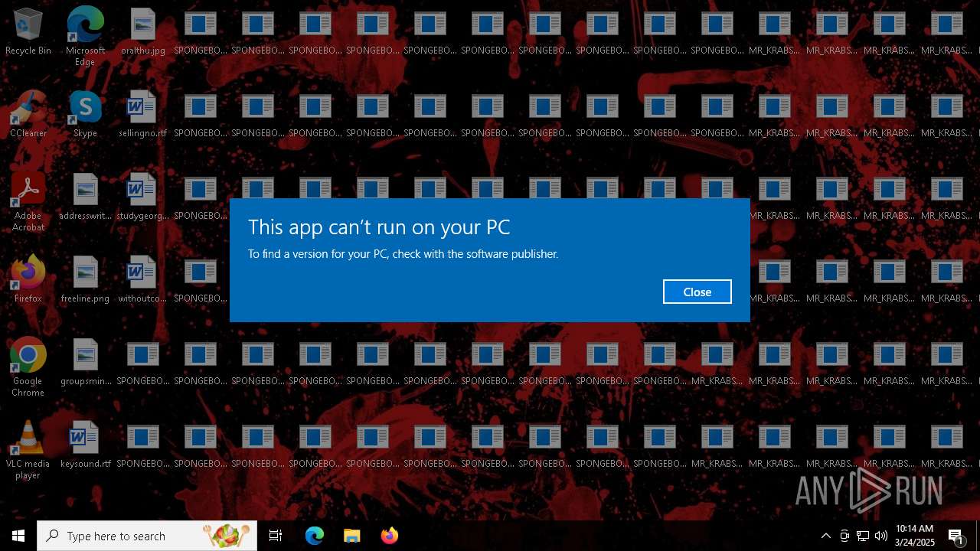Select the oralthu.jpg file icon

(142, 32)
